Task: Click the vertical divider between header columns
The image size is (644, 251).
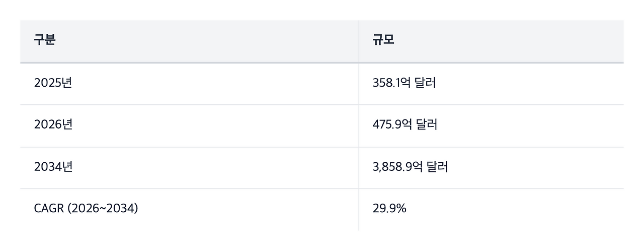Action: 359,41
